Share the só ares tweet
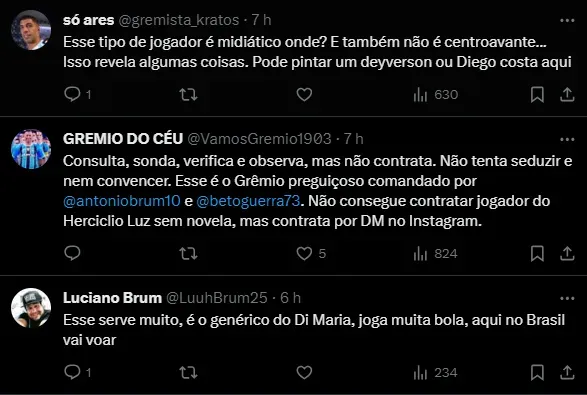 (567, 94)
